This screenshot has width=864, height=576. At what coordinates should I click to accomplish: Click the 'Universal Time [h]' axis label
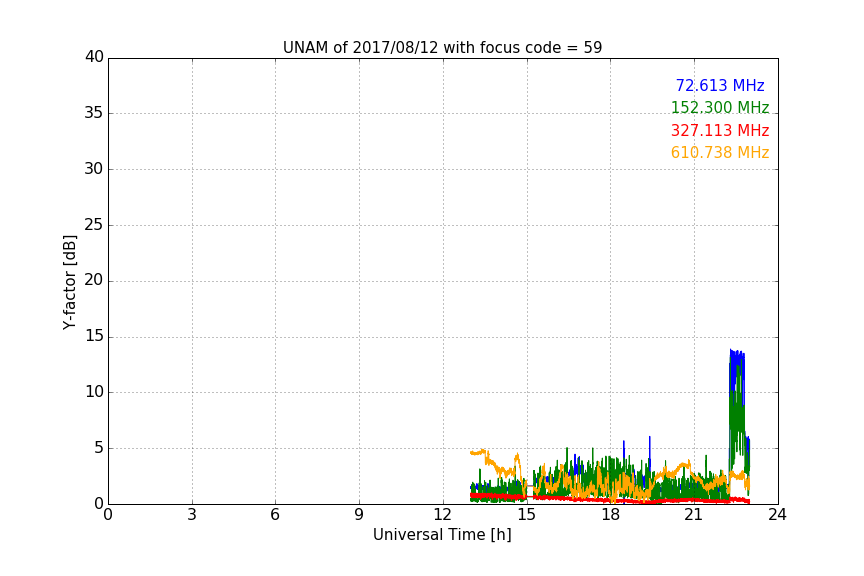(x=442, y=535)
